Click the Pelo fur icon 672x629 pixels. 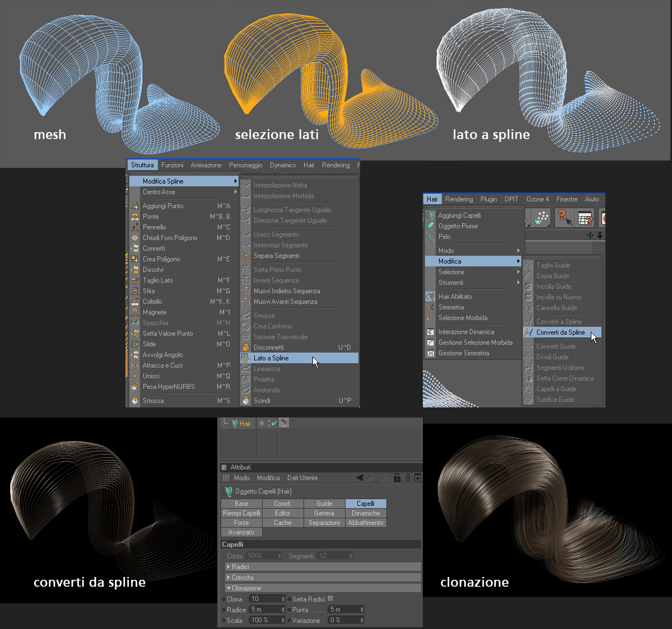(431, 237)
